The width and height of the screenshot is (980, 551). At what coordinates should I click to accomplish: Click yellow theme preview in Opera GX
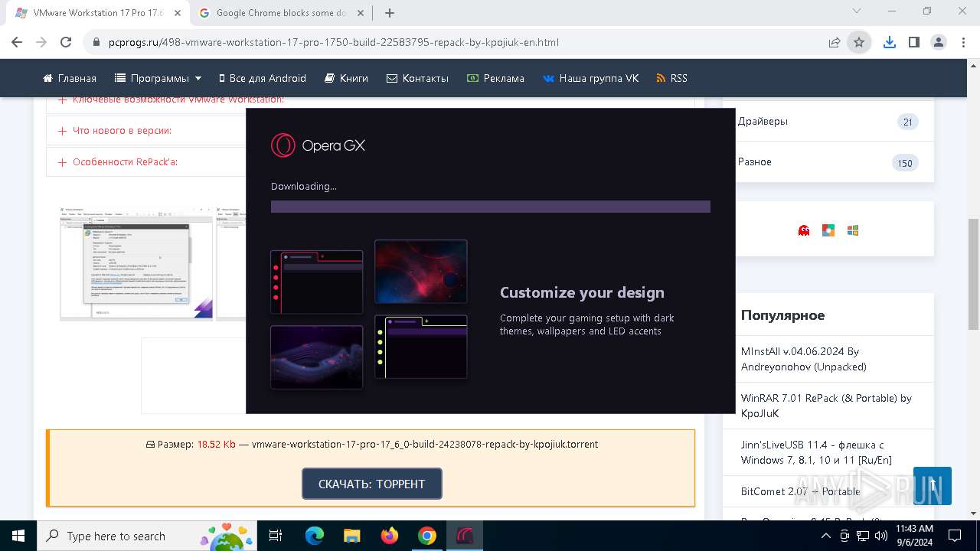click(x=421, y=347)
